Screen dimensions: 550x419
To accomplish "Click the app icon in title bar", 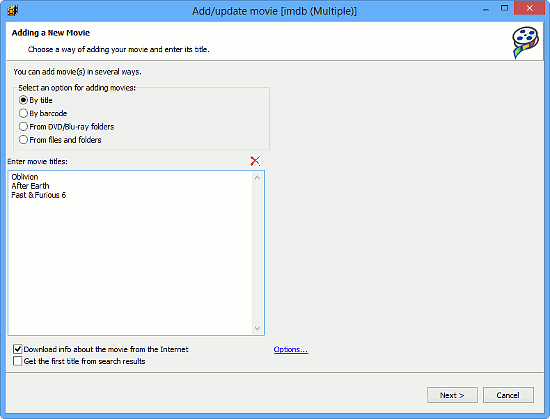I will click(13, 11).
